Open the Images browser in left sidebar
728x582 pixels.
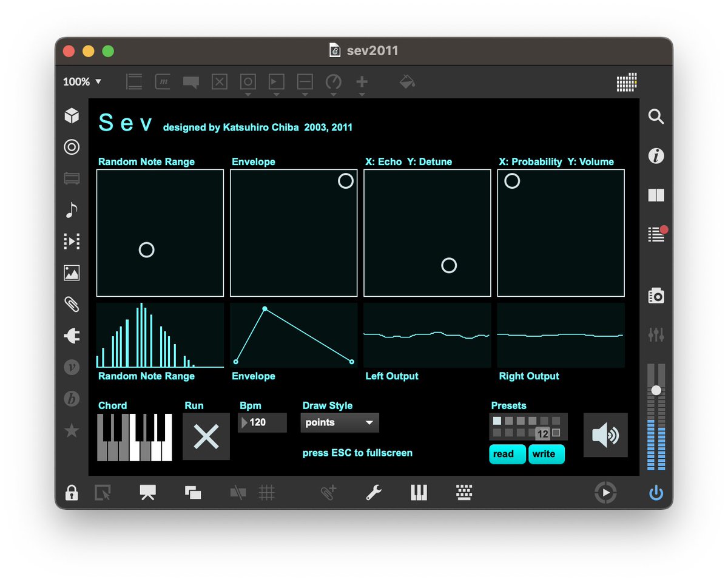[72, 273]
